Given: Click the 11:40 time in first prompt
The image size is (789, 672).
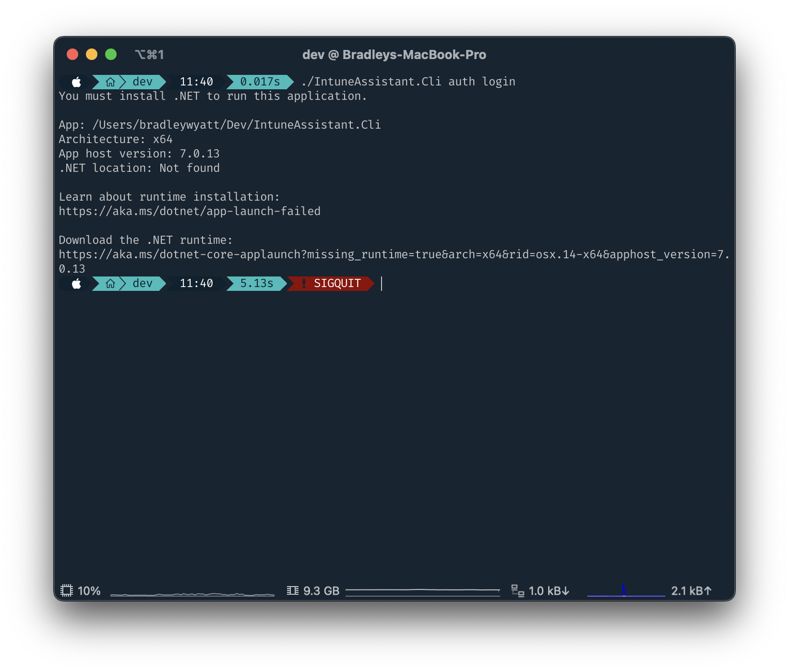Looking at the screenshot, I should (x=196, y=82).
